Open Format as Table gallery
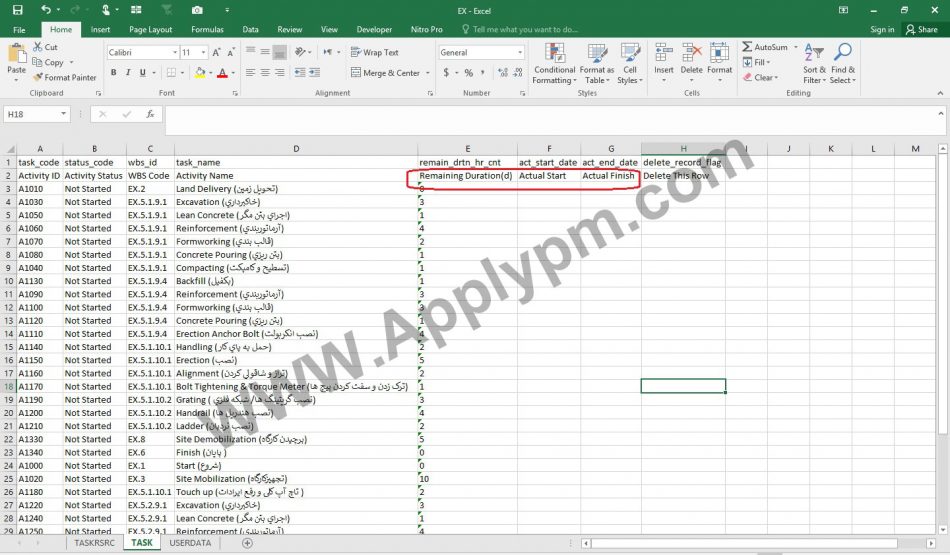The width and height of the screenshot is (950, 555). coord(597,64)
